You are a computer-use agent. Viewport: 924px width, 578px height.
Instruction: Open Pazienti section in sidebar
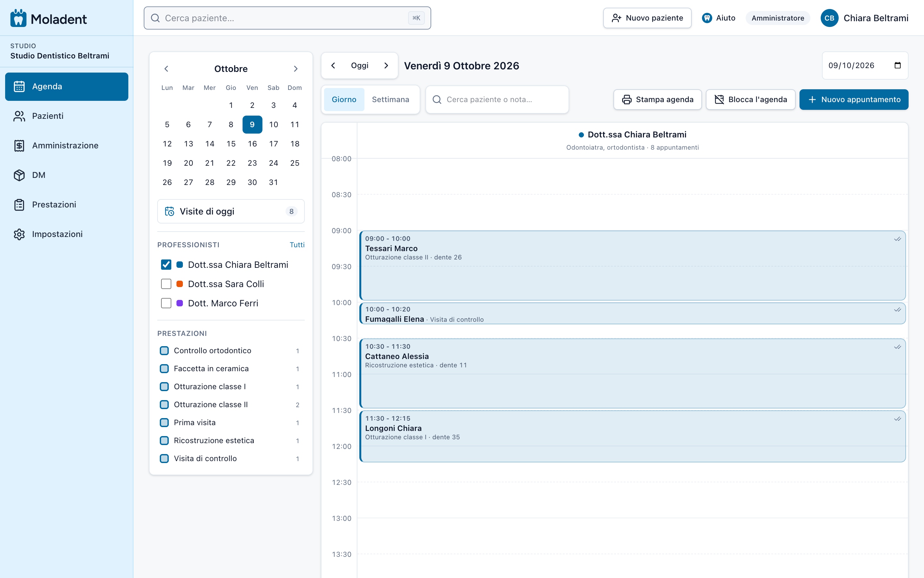tap(66, 116)
